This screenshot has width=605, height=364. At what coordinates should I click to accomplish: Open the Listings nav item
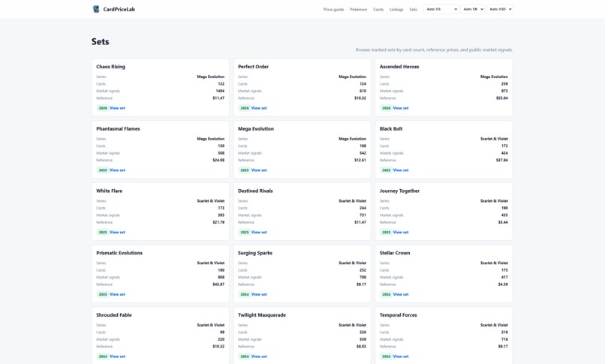[396, 9]
